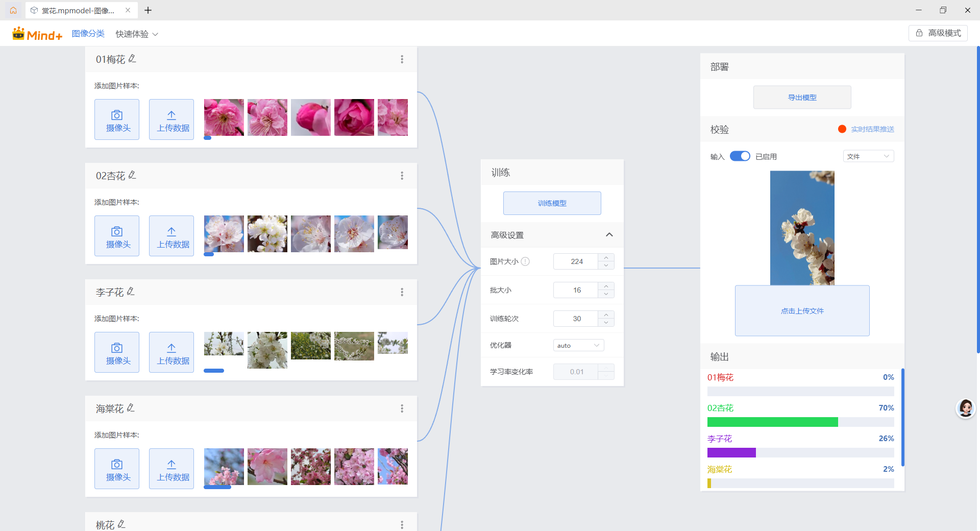Toggle the 输入 enabled switch
Viewport: 980px width, 531px height.
coord(740,156)
